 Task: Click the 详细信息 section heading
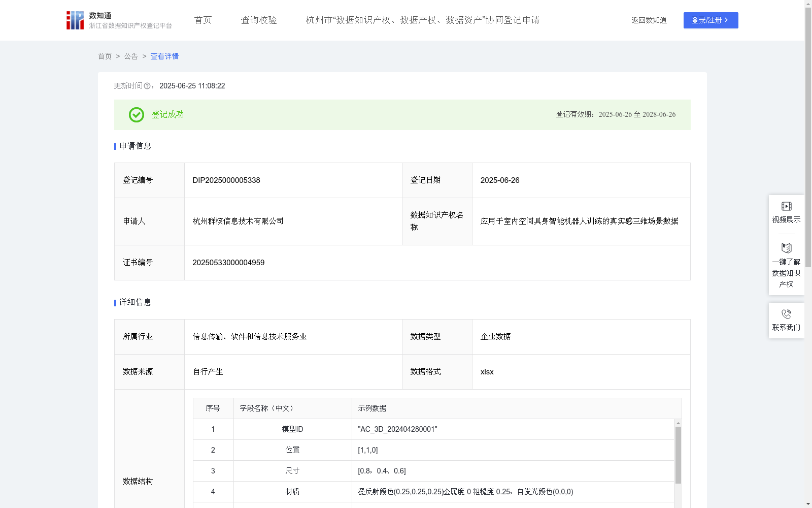point(135,303)
